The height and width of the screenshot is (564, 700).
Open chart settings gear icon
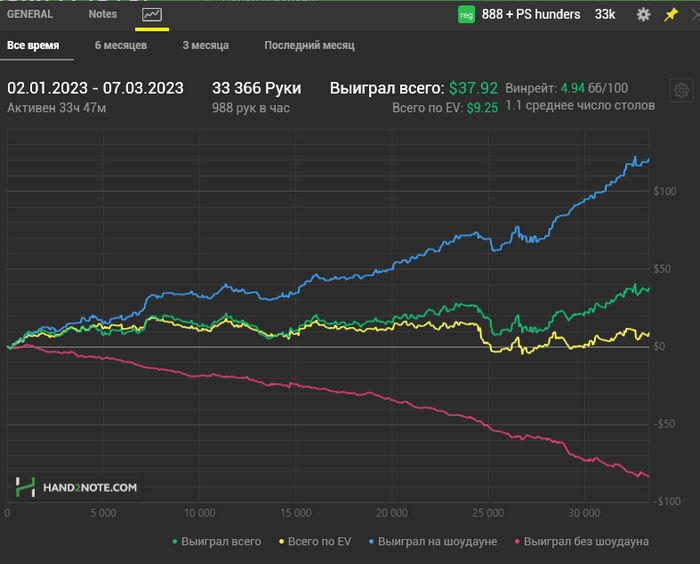coord(681,91)
